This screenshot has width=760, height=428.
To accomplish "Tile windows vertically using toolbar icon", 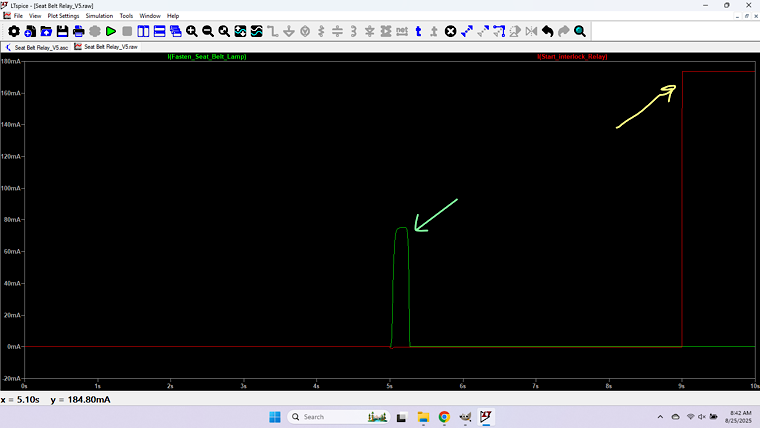I will [143, 32].
